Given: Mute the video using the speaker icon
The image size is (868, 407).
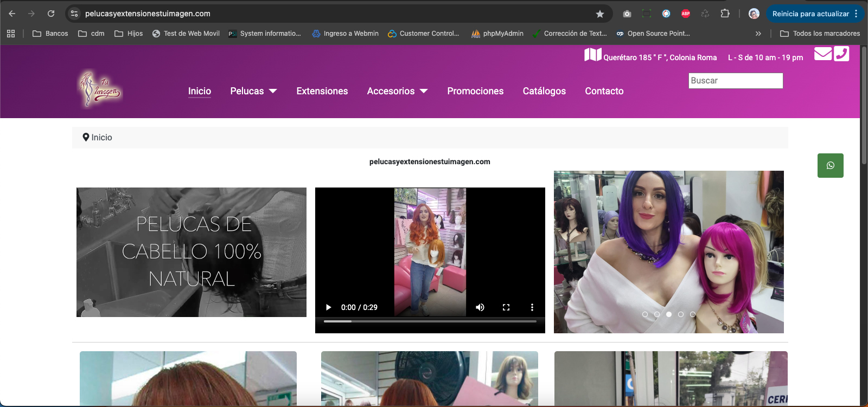Looking at the screenshot, I should pos(480,307).
